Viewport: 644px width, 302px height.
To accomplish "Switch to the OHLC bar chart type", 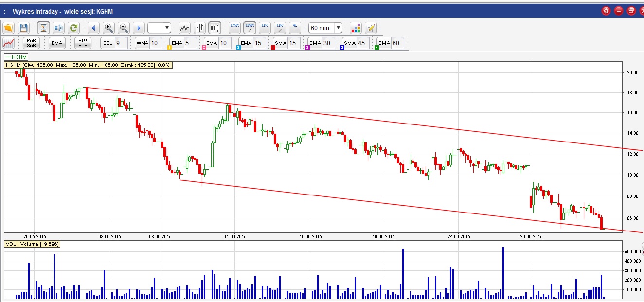I will click(199, 28).
